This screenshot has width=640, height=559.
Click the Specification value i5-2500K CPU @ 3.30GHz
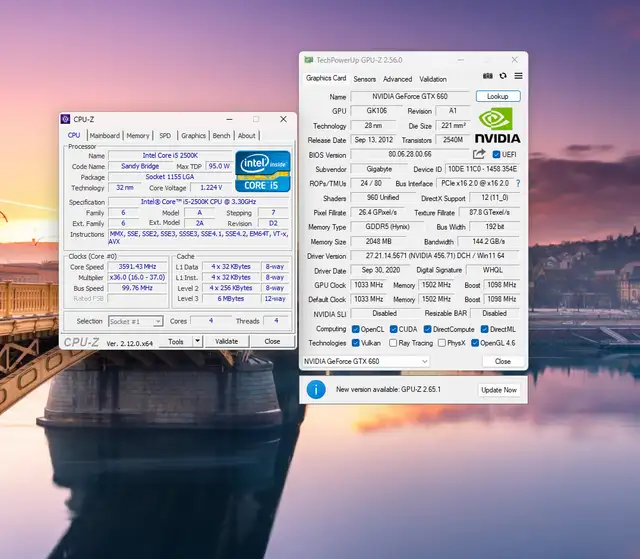click(x=198, y=202)
